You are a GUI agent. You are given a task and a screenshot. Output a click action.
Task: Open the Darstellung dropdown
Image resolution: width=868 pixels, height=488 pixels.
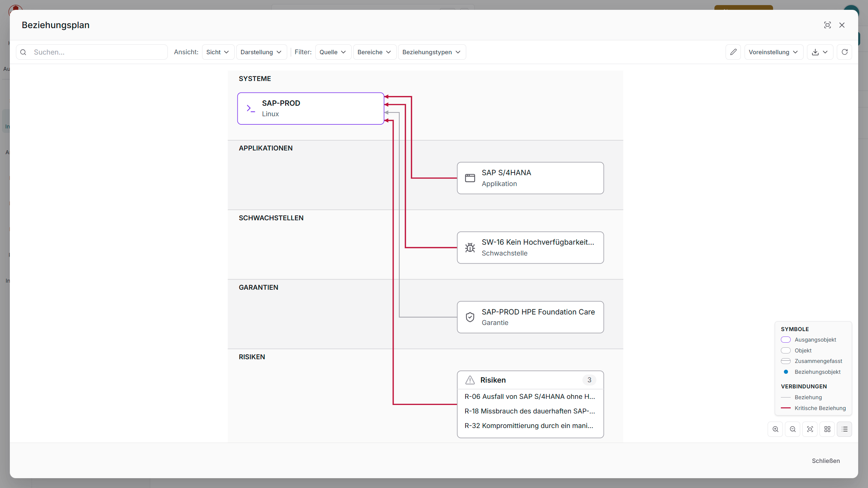tap(261, 52)
